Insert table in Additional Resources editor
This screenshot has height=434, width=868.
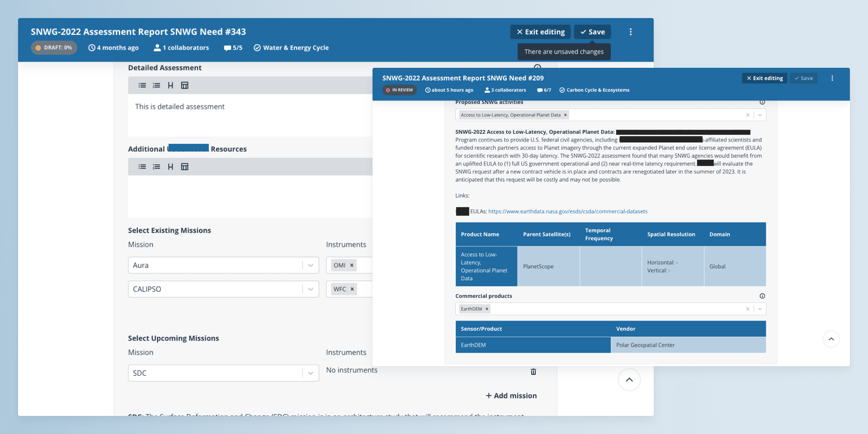click(184, 167)
